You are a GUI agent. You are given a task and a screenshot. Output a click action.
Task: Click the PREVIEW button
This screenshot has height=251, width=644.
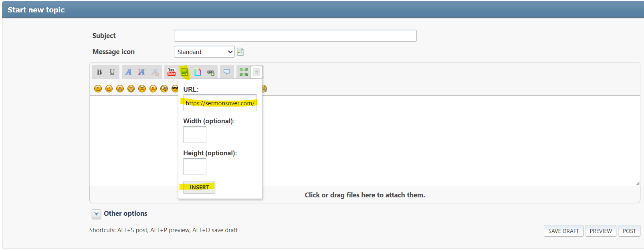600,231
